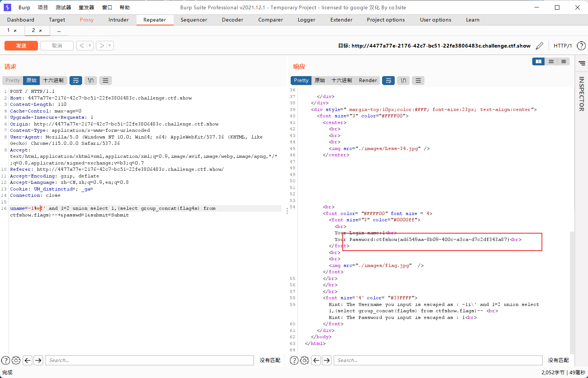
Task: Open forward history dropdown arrow
Action: tap(110, 46)
